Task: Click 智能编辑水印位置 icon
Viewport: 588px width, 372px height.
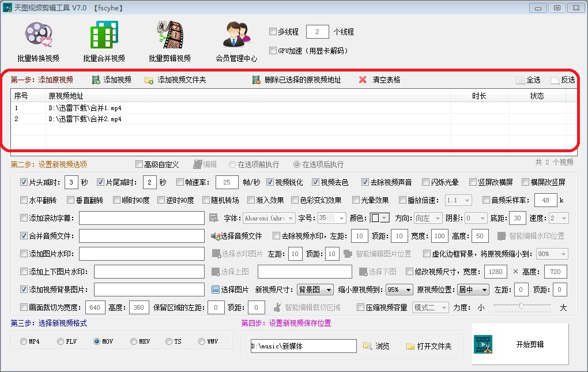Action: [x=502, y=236]
